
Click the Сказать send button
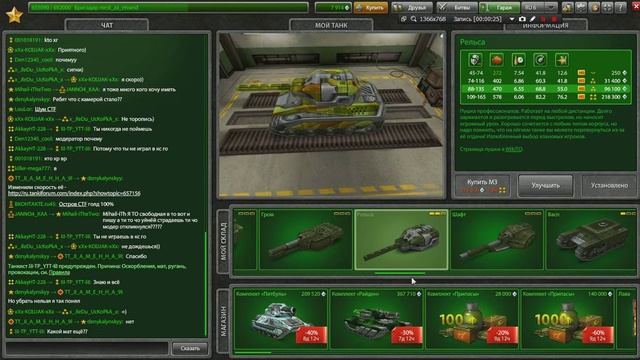click(190, 348)
